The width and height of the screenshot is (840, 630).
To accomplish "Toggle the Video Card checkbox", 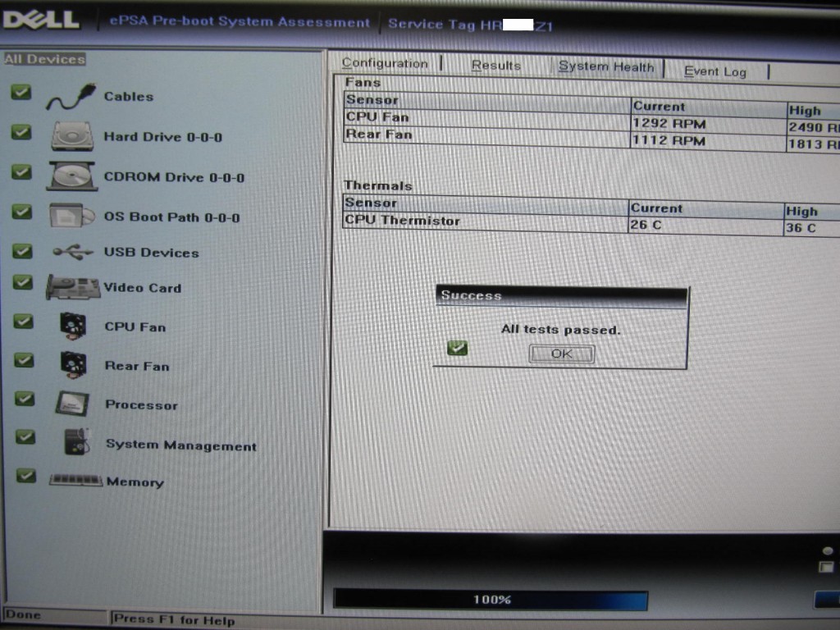I will click(x=22, y=282).
